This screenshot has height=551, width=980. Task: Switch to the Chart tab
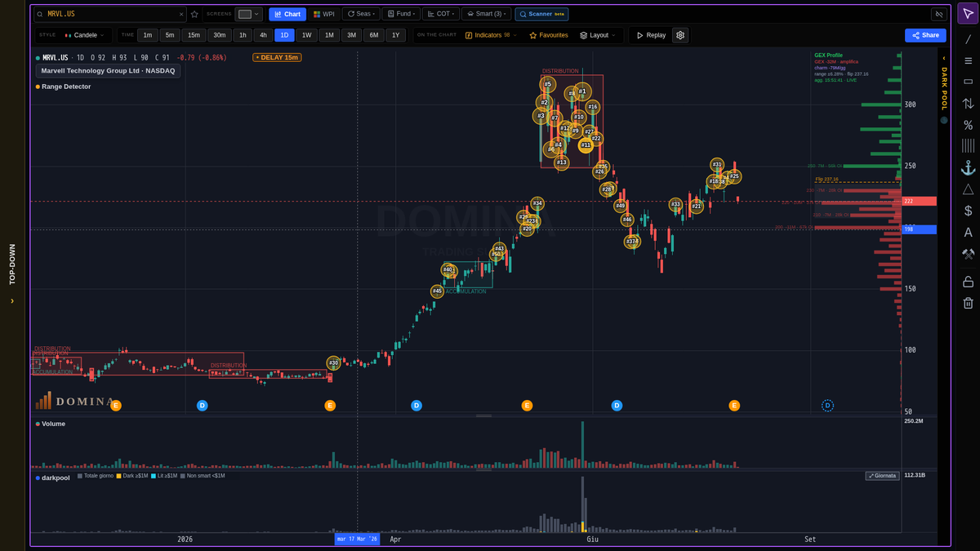[287, 14]
